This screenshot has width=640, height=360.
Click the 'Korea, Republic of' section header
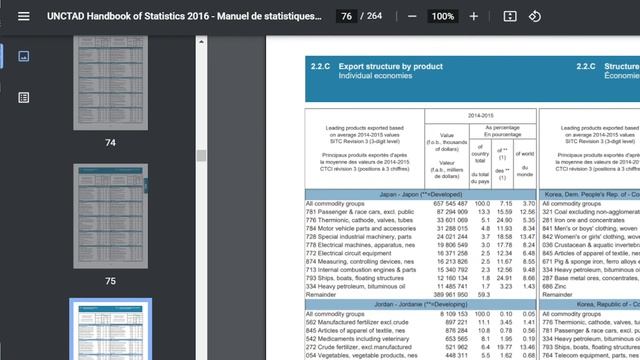click(x=590, y=304)
